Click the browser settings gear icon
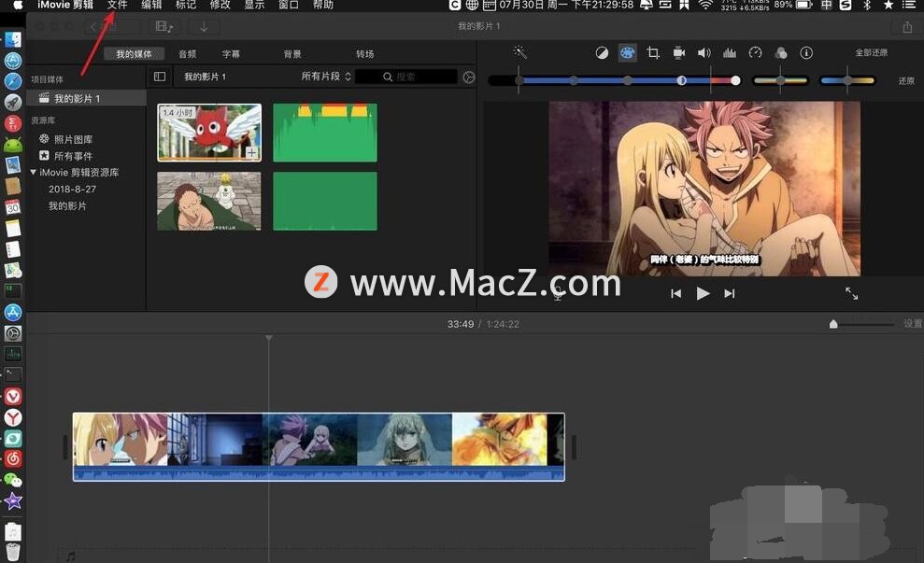The height and width of the screenshot is (563, 924). [468, 77]
